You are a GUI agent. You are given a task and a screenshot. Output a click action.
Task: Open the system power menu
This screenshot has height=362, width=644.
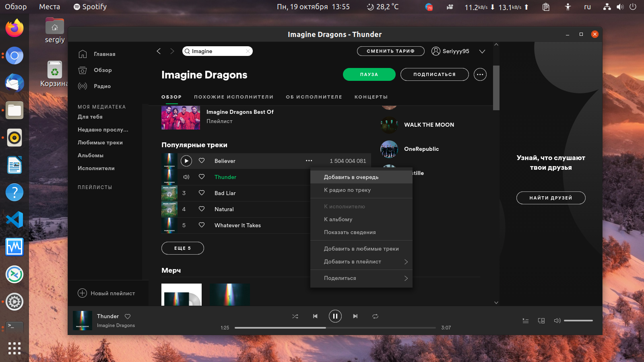click(633, 7)
